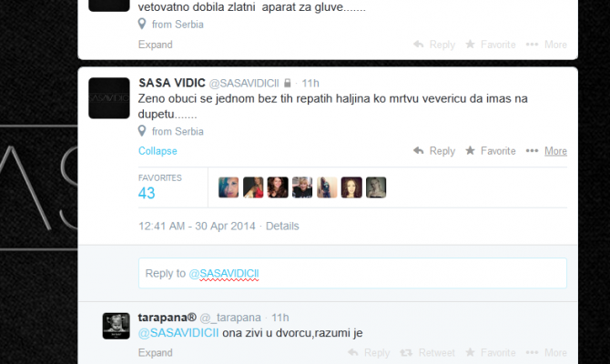Screen dimensions: 610x364
Task: Click the Favorite star on SASA VIDIC tweet
Action: click(470, 150)
